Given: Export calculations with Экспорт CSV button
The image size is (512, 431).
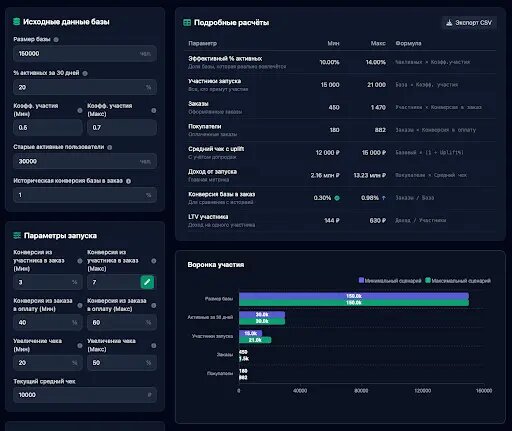Looking at the screenshot, I should [x=469, y=23].
